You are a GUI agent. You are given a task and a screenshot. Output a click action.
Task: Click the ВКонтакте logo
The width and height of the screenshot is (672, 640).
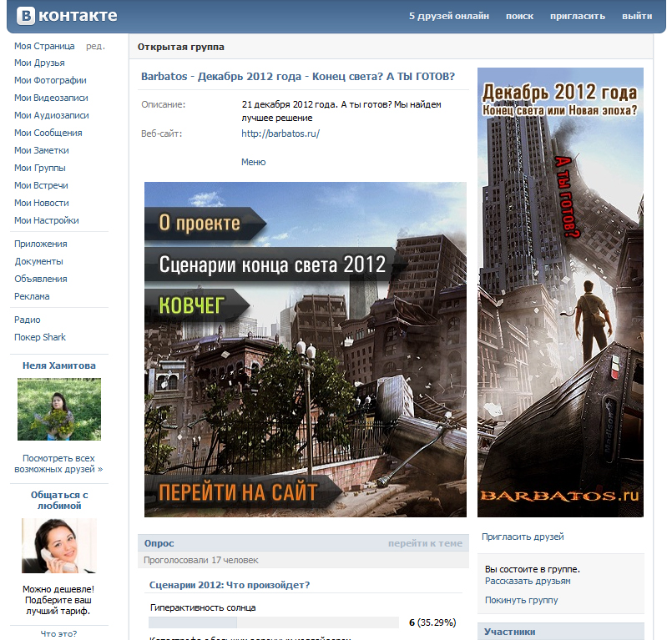67,16
